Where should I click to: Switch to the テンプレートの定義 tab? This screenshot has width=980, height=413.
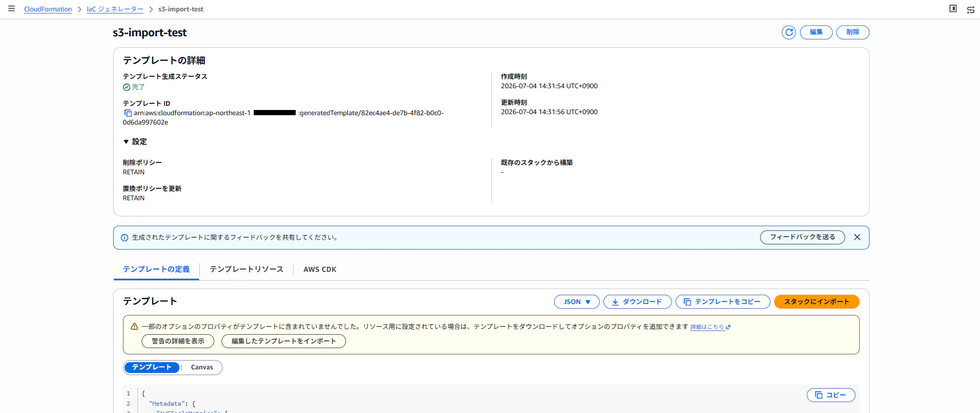coord(156,269)
